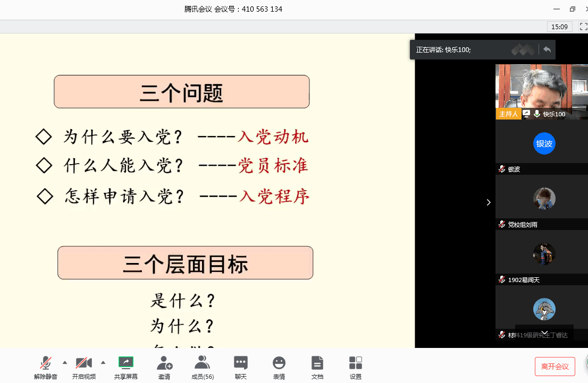Expand audio options arrow beside microphone

tap(65, 363)
